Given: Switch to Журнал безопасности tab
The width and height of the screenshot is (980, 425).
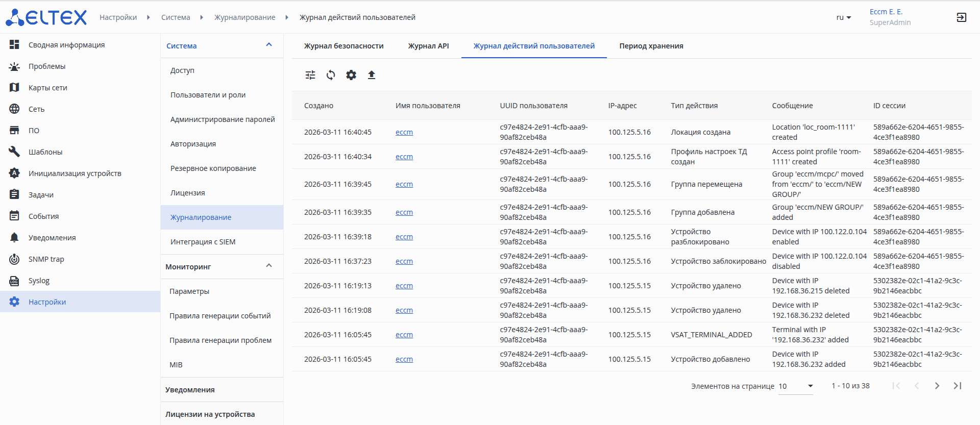Looking at the screenshot, I should (344, 46).
